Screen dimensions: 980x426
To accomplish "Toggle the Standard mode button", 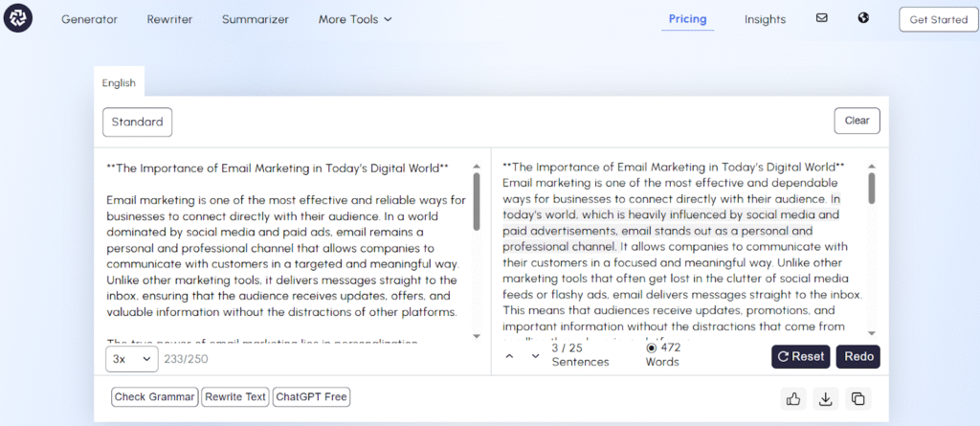I will point(137,122).
